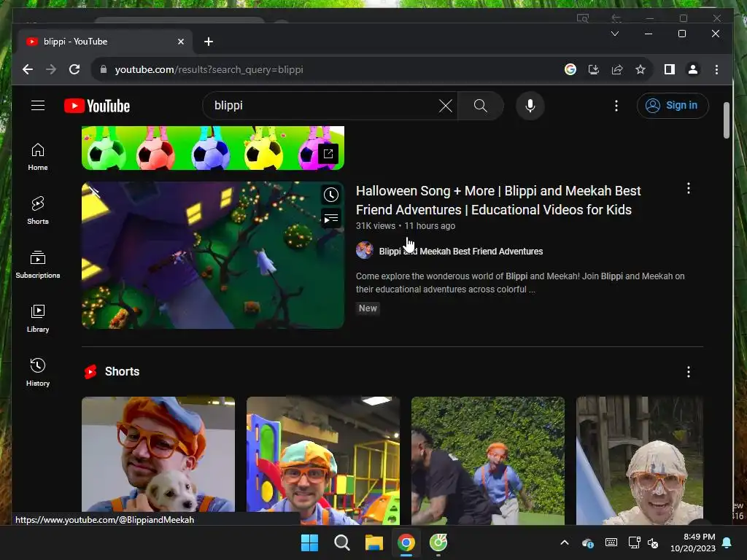Reload the YouTube page
This screenshot has width=747, height=560.
click(74, 69)
